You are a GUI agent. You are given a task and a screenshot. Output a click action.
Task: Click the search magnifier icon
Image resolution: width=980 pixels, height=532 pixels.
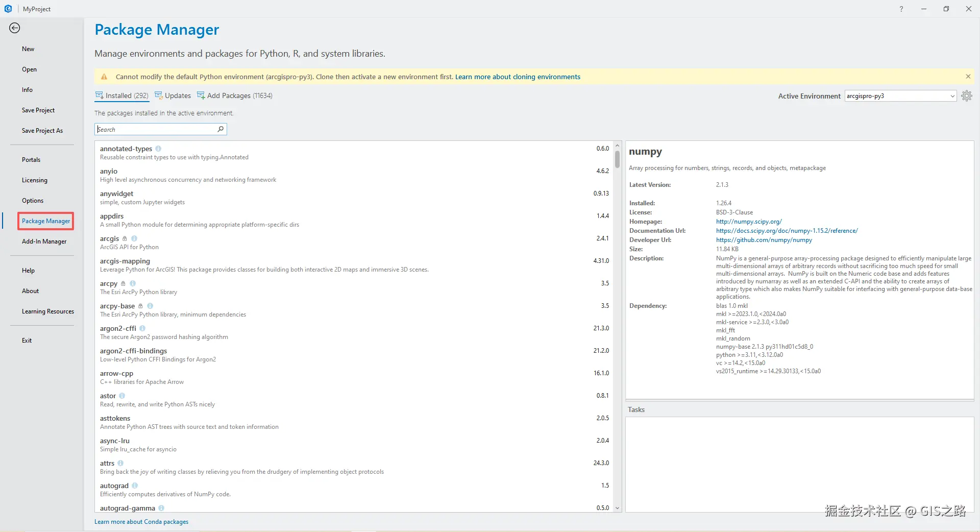(220, 129)
